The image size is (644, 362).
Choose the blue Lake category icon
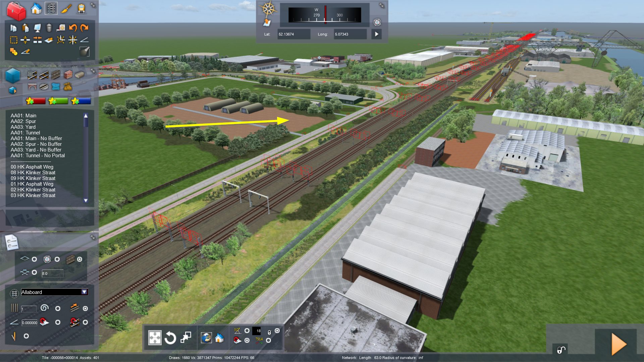pyautogui.click(x=56, y=87)
